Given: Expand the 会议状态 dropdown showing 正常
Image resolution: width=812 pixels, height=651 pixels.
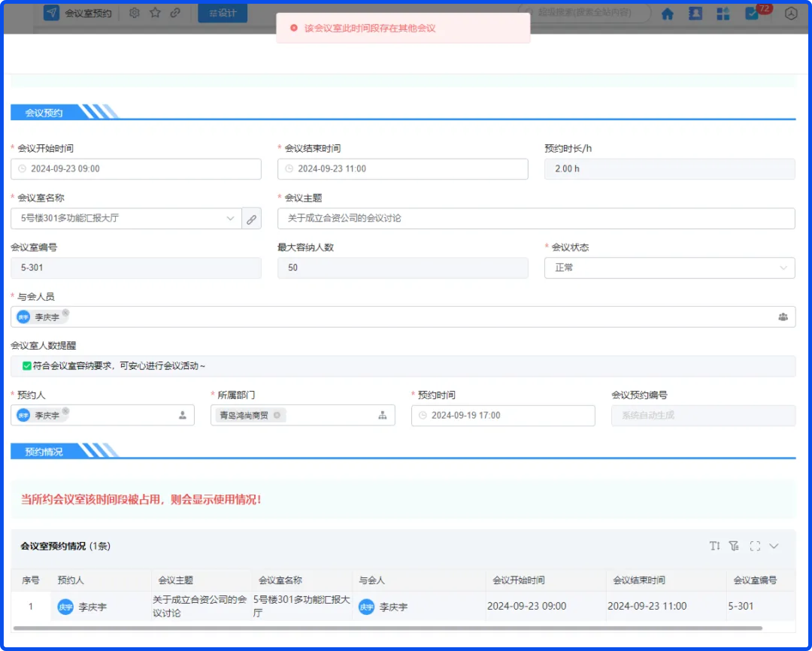Looking at the screenshot, I should 669,268.
